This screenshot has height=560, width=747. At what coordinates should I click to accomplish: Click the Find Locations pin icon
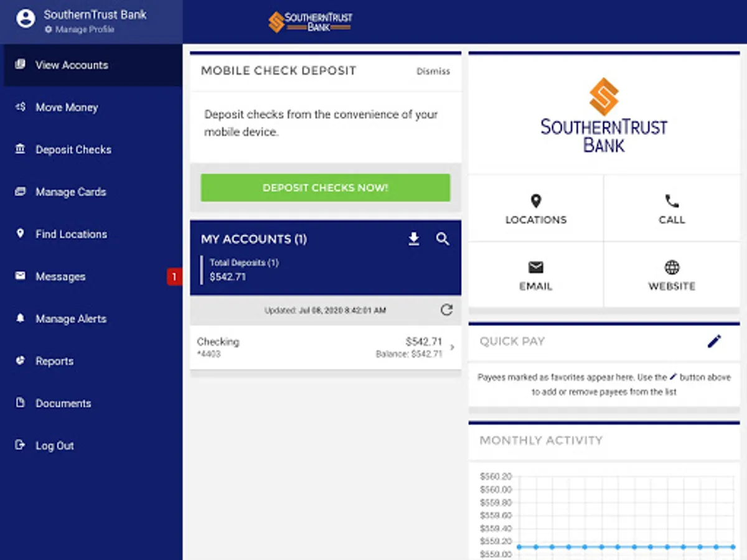21,233
